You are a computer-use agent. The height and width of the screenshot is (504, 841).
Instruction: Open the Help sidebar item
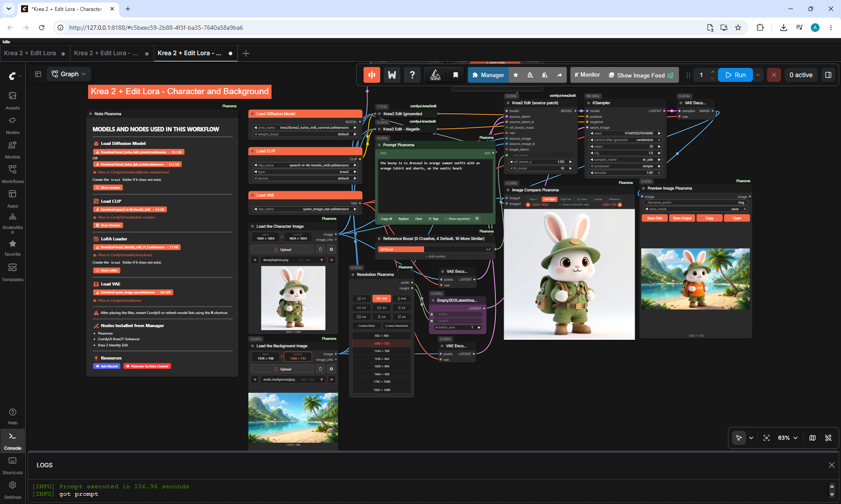[x=13, y=416]
